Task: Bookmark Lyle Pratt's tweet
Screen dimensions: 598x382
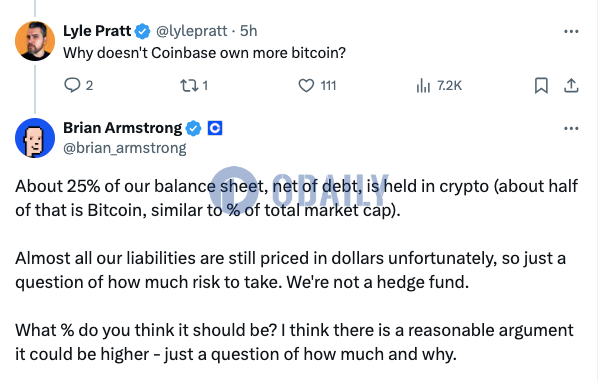Action: [541, 85]
